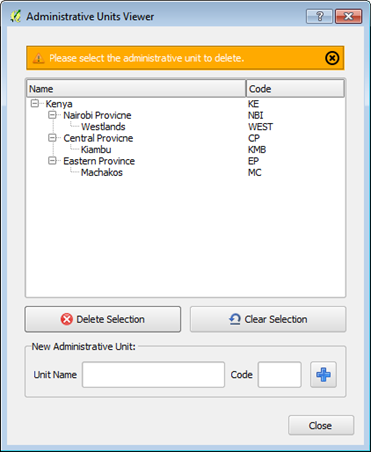Dismiss the orange warning message bar
The height and width of the screenshot is (452, 371).
coord(332,58)
